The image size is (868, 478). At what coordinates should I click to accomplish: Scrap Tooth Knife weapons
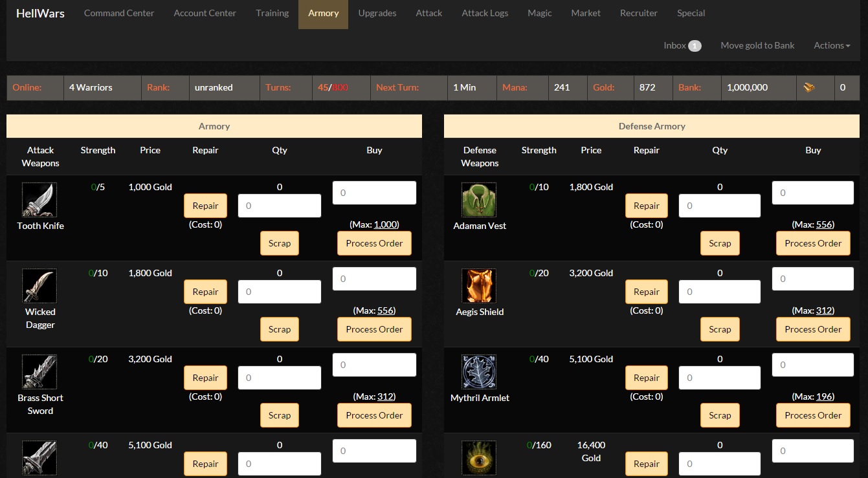280,243
